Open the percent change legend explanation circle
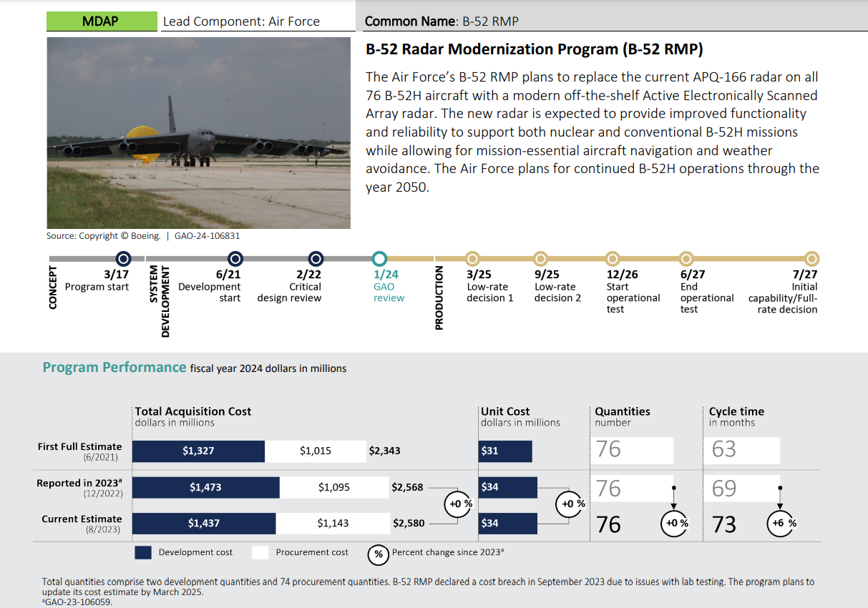This screenshot has width=868, height=608. pos(378,553)
